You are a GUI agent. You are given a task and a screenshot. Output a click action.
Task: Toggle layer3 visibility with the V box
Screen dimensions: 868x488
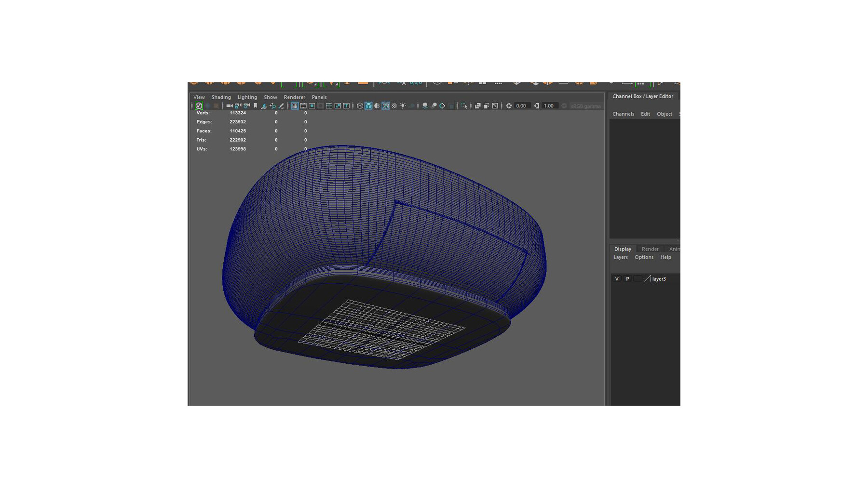[x=617, y=279]
